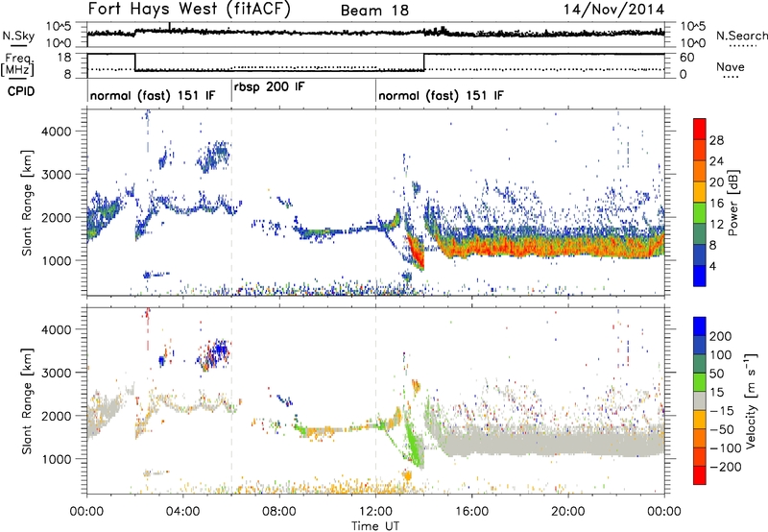Click the "12:00" time tick label
768x532 pixels.
point(375,512)
